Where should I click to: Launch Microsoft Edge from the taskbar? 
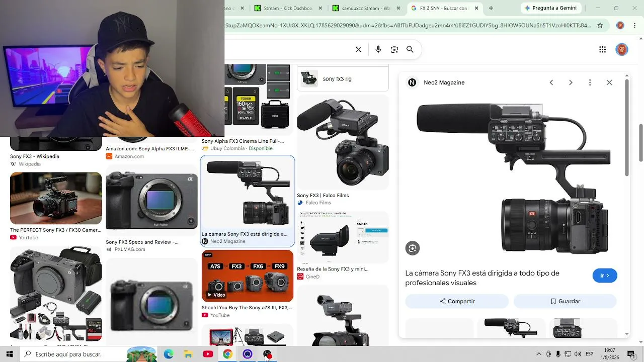(169, 354)
